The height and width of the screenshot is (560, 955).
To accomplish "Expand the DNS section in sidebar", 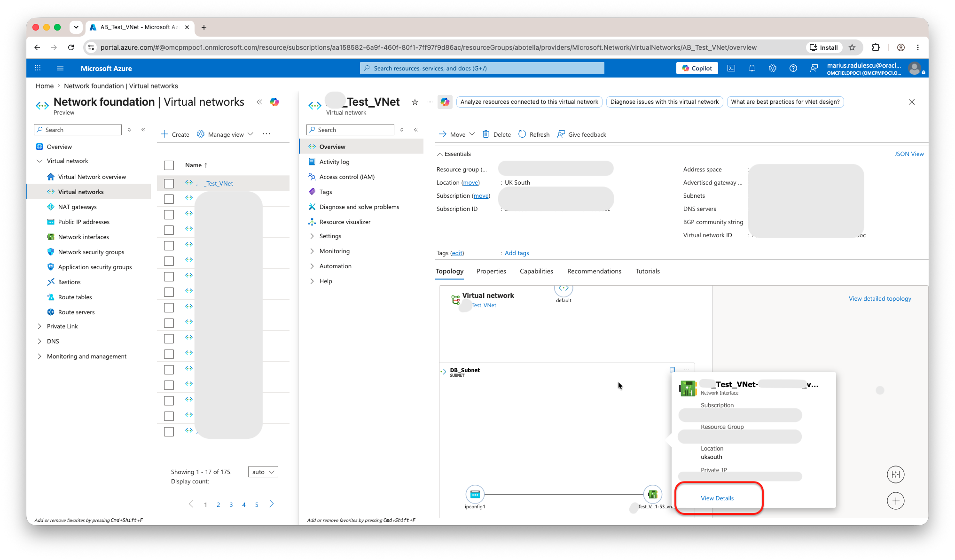I will (x=39, y=341).
